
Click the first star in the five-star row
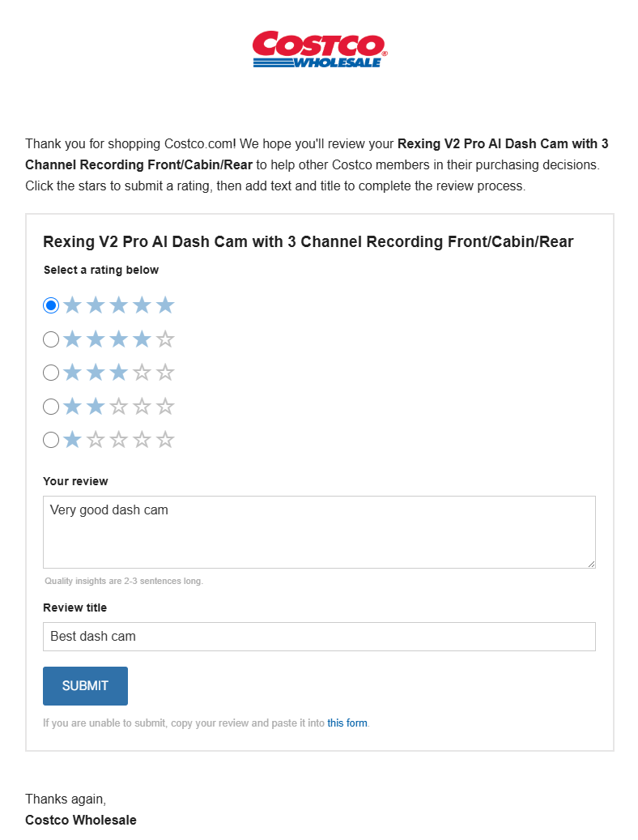point(72,305)
